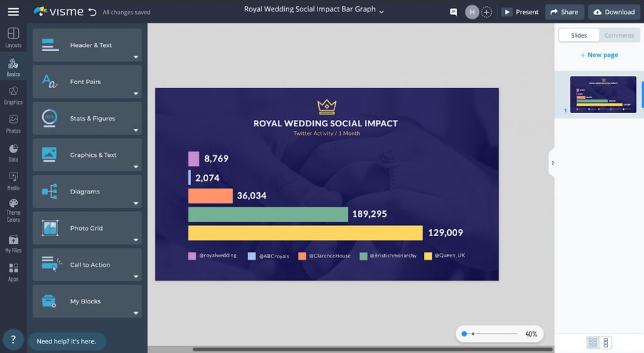Open the Photos sidebar panel
This screenshot has width=644, height=353.
pyautogui.click(x=13, y=123)
